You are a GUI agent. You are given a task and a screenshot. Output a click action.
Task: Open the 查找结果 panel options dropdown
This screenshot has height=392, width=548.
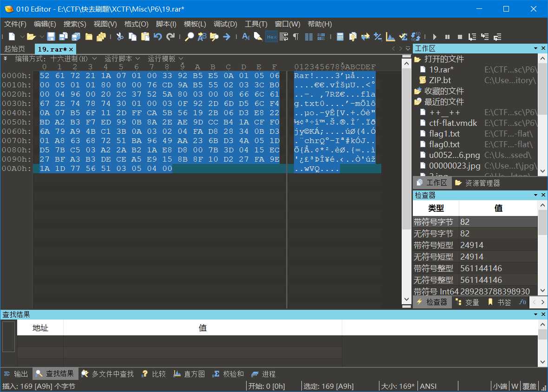(x=535, y=314)
